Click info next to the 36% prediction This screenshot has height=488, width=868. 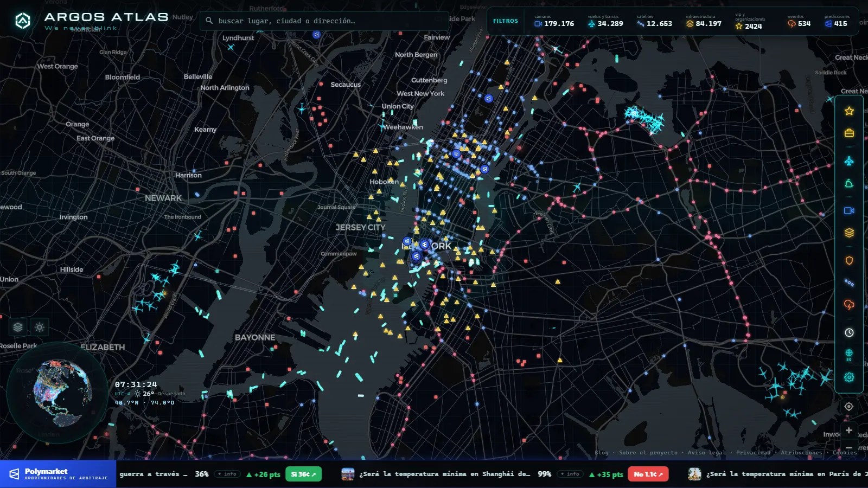[x=227, y=474]
